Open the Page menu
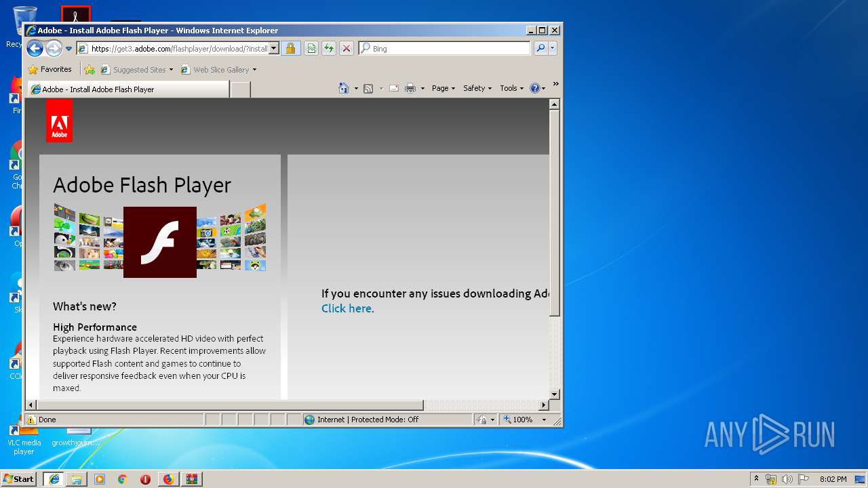 click(443, 88)
